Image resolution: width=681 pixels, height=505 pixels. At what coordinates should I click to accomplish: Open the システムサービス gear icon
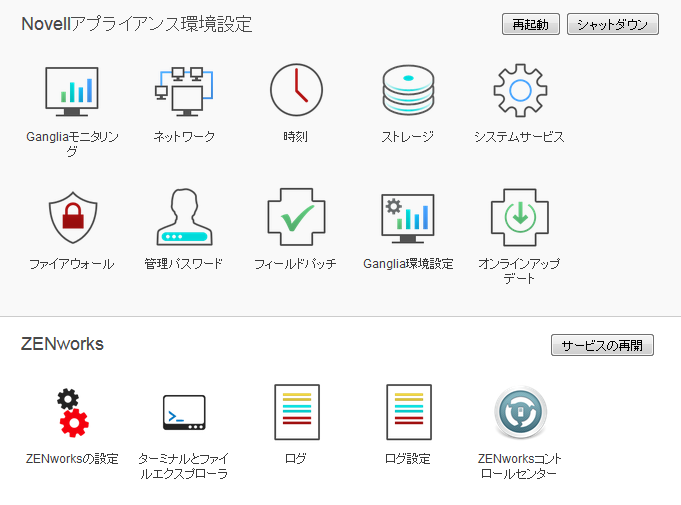(x=520, y=90)
